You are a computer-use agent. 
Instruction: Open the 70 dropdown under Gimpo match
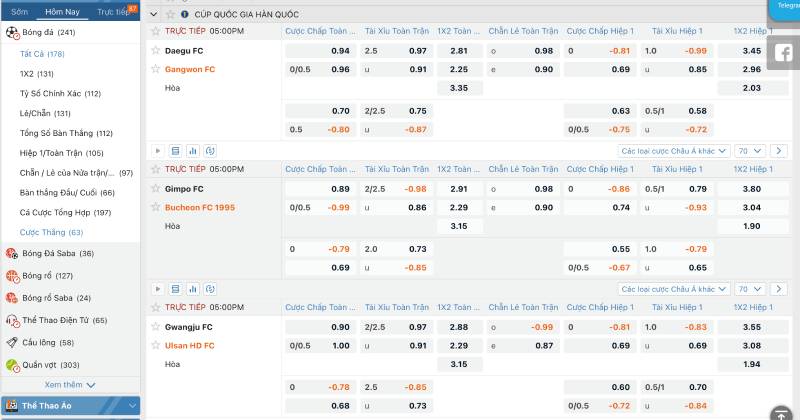(750, 289)
